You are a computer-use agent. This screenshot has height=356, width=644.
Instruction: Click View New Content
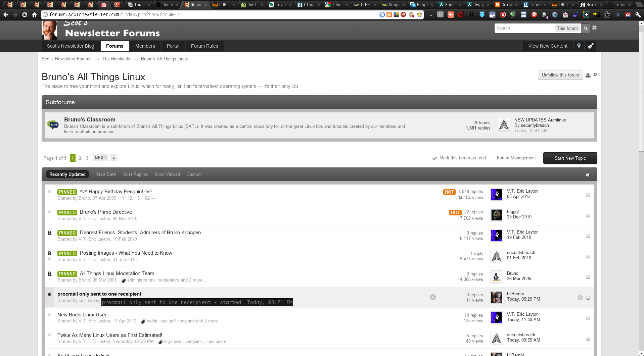tap(548, 46)
